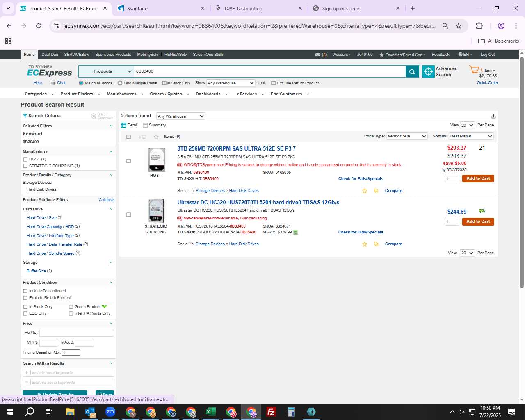Select checkbox for HGST 8TB drive row
The image size is (525, 420).
click(128, 161)
